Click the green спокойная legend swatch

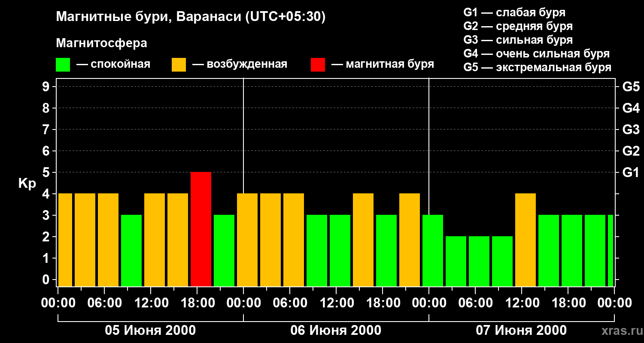63,65
